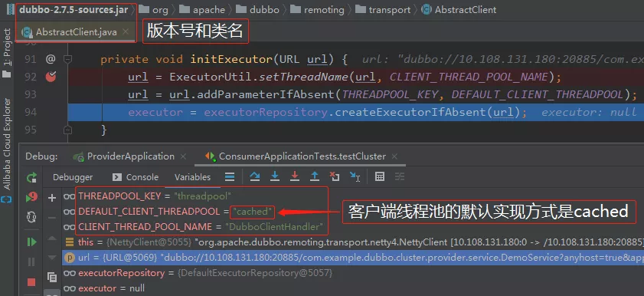
Task: Click the copy/duplicate watch icon
Action: [x=52, y=278]
